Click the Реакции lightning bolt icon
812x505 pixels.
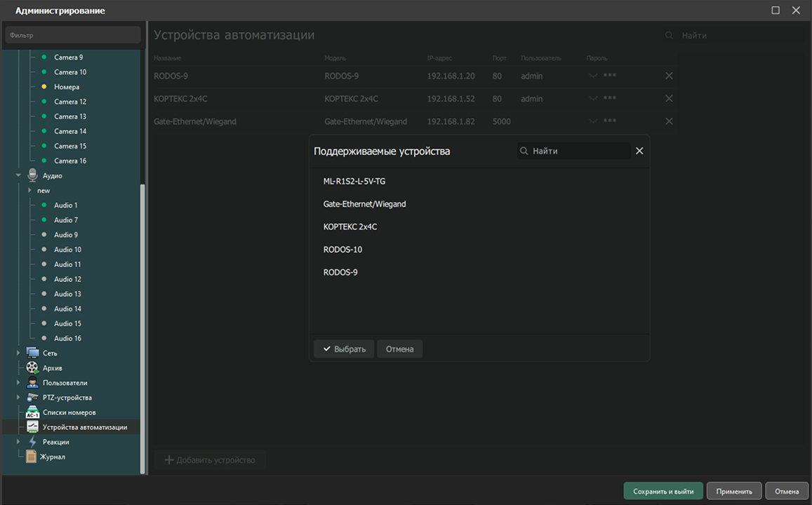tap(32, 442)
